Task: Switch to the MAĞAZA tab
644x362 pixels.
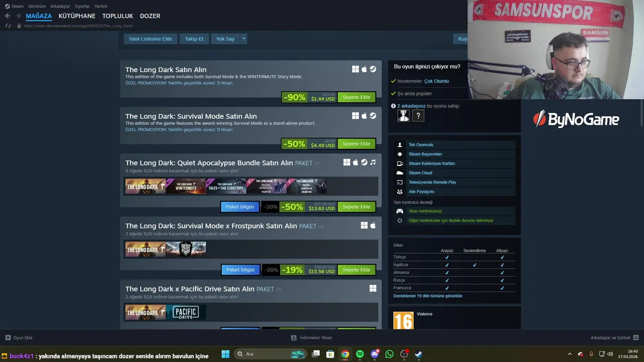Action: 39,16
